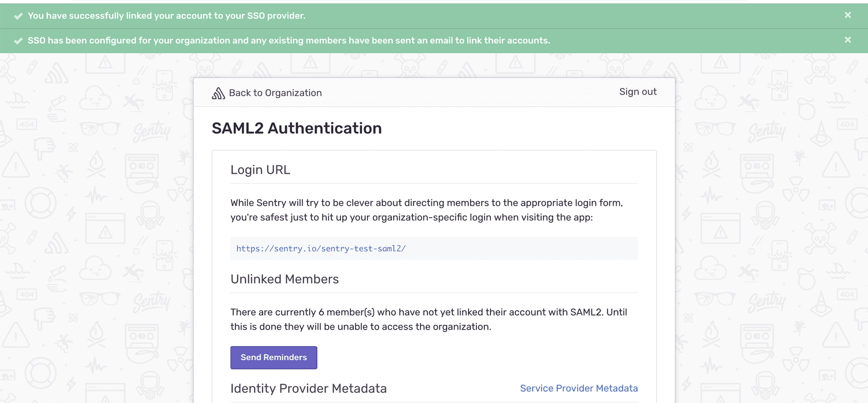Dismiss the account linked success banner
Image resolution: width=868 pixels, height=403 pixels.
(x=847, y=15)
